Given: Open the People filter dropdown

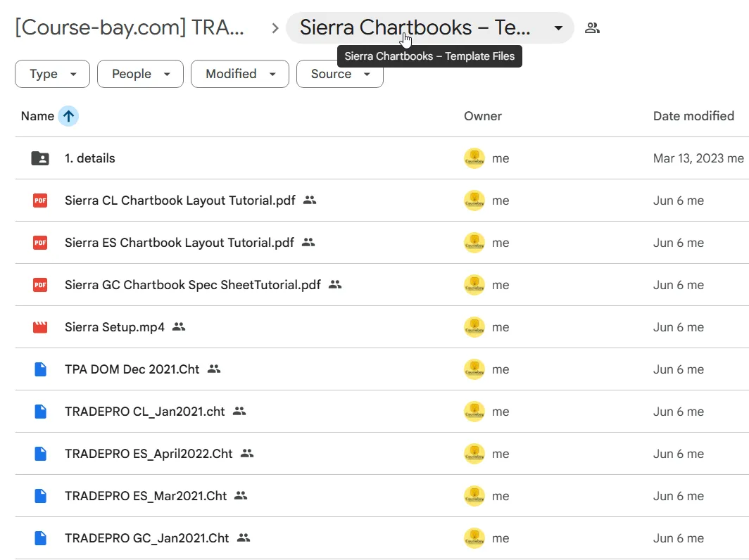Looking at the screenshot, I should click(141, 74).
